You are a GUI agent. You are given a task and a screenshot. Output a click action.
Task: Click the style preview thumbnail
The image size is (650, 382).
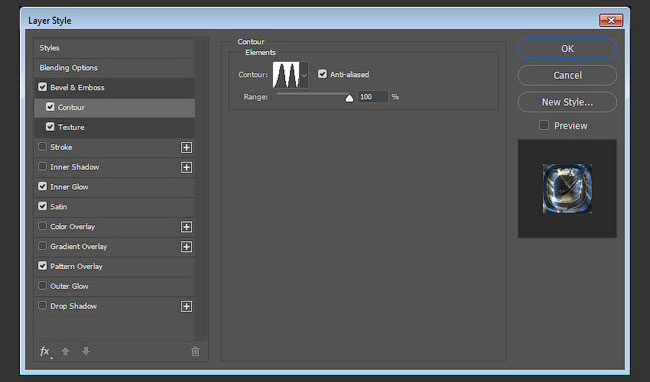[567, 189]
